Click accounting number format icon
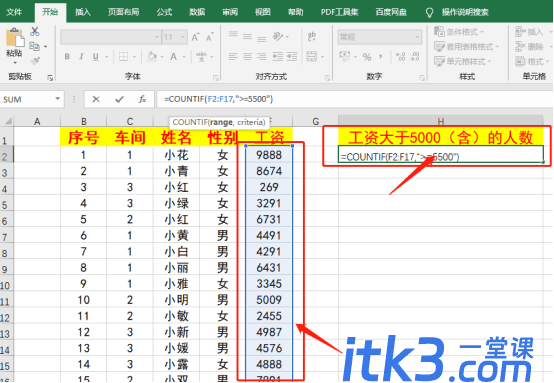554x383 pixels. [x=344, y=57]
